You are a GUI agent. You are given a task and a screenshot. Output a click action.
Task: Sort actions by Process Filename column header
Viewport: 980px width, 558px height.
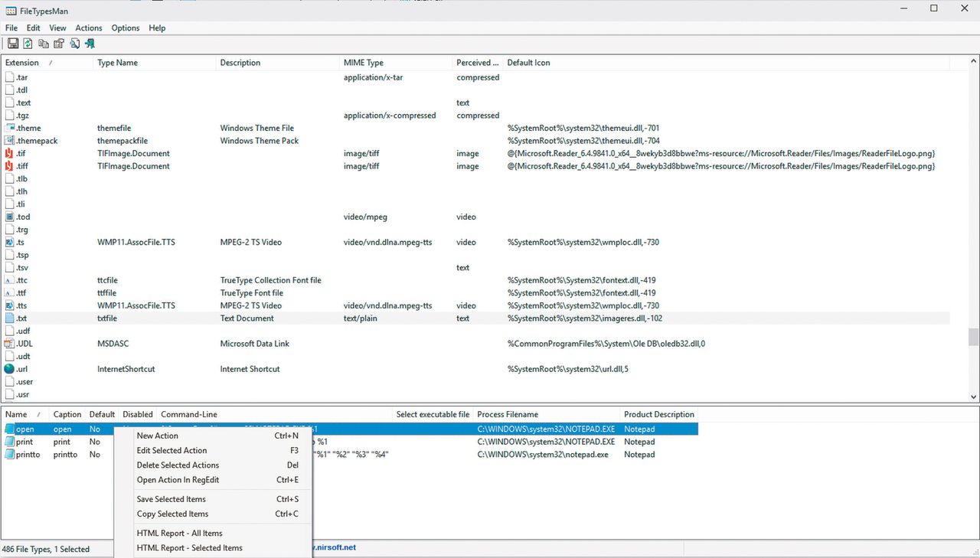547,414
